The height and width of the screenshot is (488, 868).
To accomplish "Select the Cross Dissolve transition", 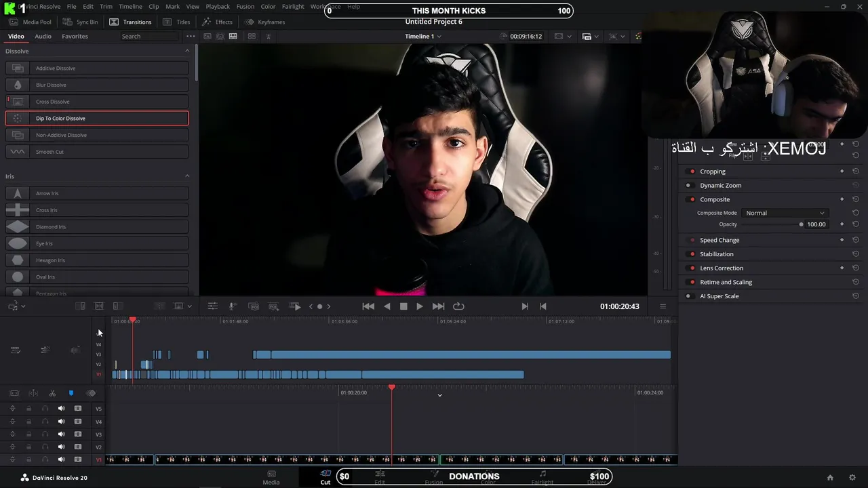I will click(x=97, y=102).
